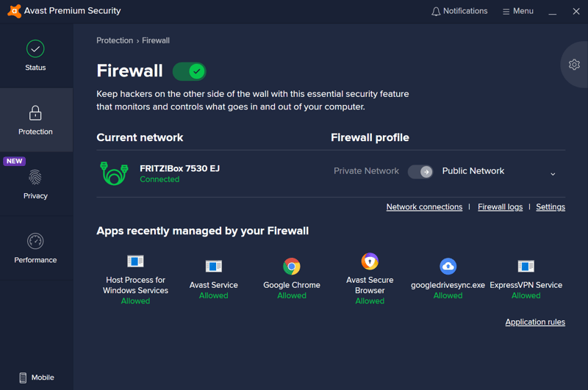Switch the Private/Public Network profile toggle
This screenshot has height=390, width=588.
[420, 171]
